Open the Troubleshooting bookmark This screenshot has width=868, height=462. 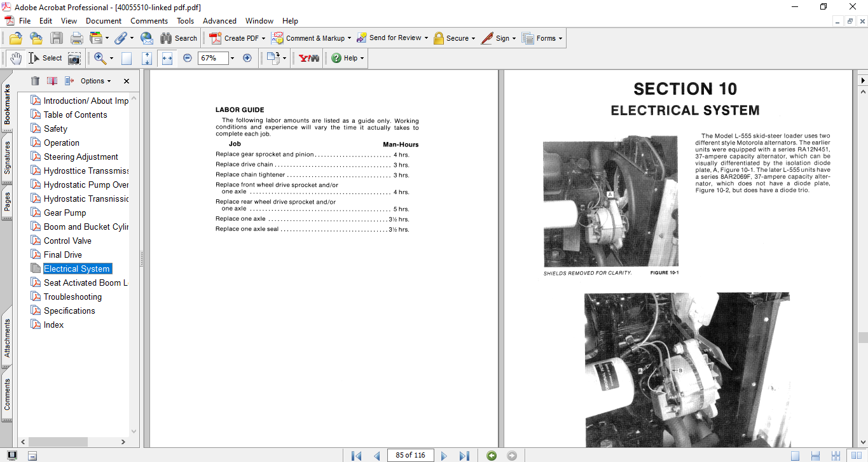click(x=72, y=297)
